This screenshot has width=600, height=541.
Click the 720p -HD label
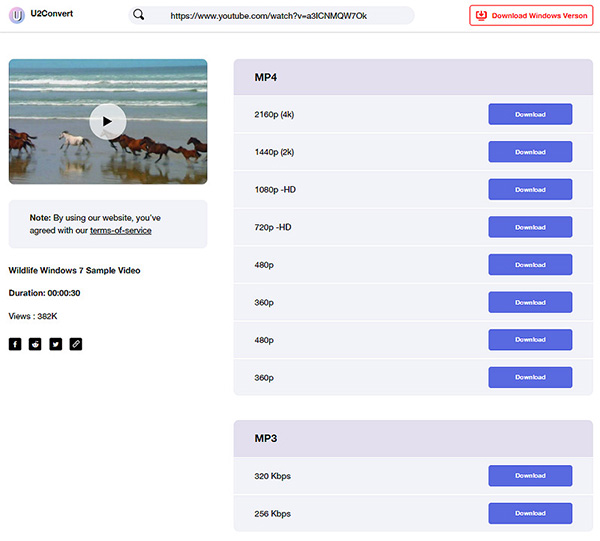(x=273, y=227)
